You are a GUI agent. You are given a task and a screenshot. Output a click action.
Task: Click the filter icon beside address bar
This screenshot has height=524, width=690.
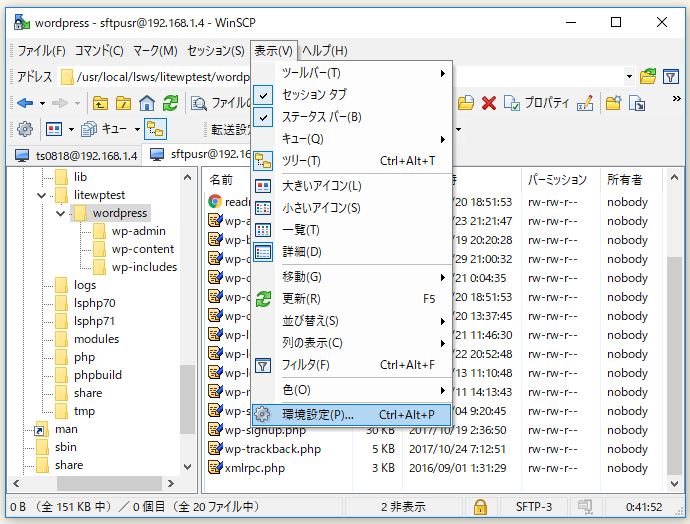pyautogui.click(x=671, y=77)
